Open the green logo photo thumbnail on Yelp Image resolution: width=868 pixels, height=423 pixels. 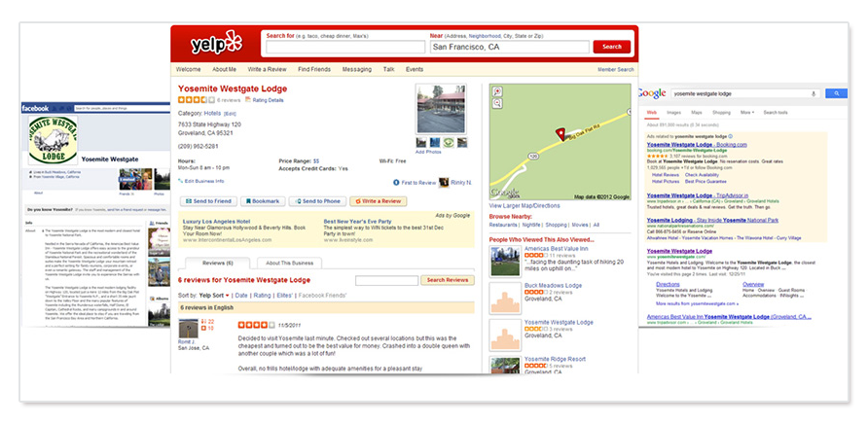pos(449,143)
